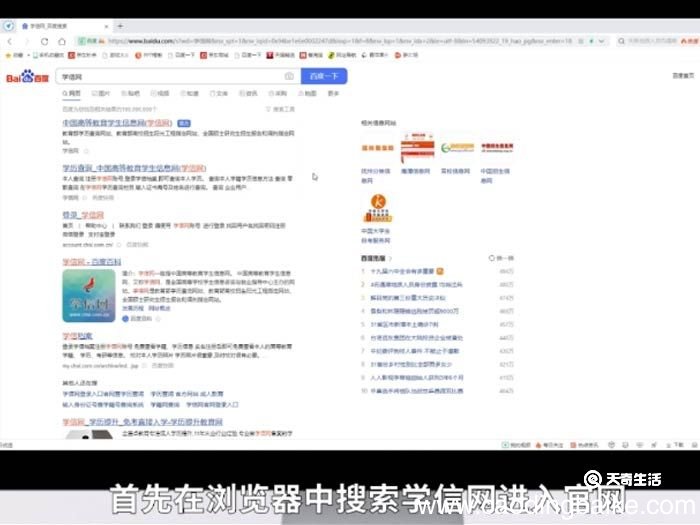Switch to the 采购 tab
The height and width of the screenshot is (525, 700).
click(278, 93)
